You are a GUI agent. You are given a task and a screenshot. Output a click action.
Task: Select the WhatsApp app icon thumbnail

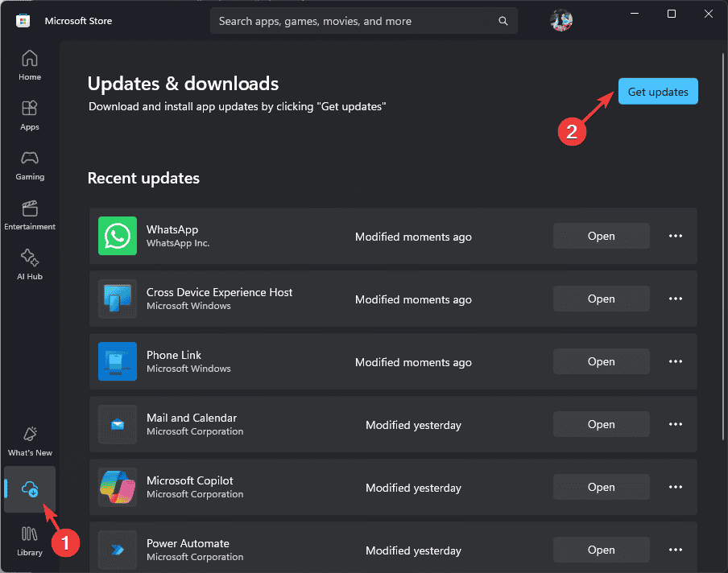(x=118, y=236)
